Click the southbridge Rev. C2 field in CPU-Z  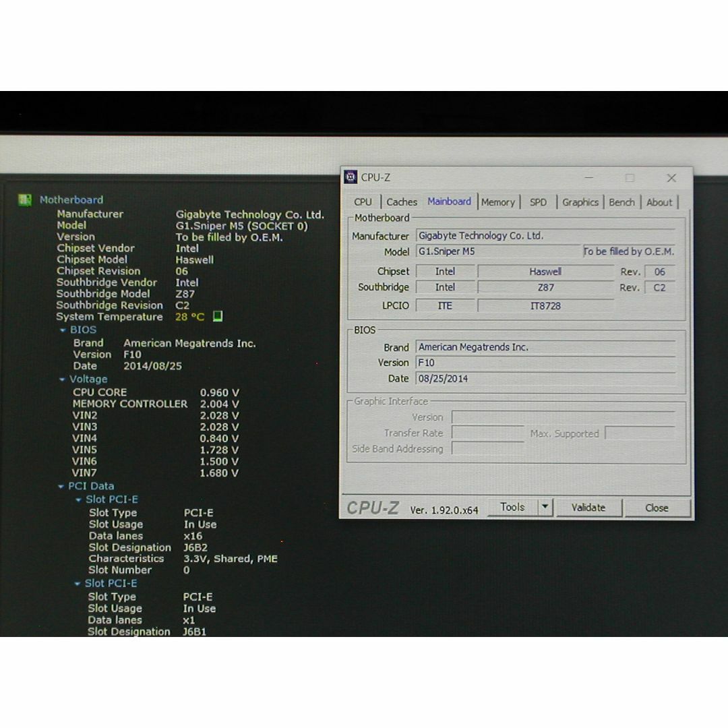coord(660,288)
